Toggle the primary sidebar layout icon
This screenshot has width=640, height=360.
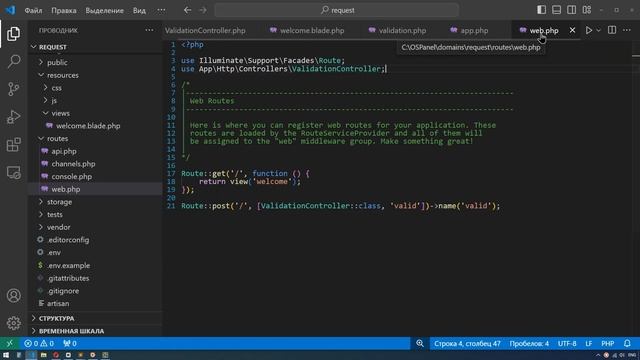(541, 10)
